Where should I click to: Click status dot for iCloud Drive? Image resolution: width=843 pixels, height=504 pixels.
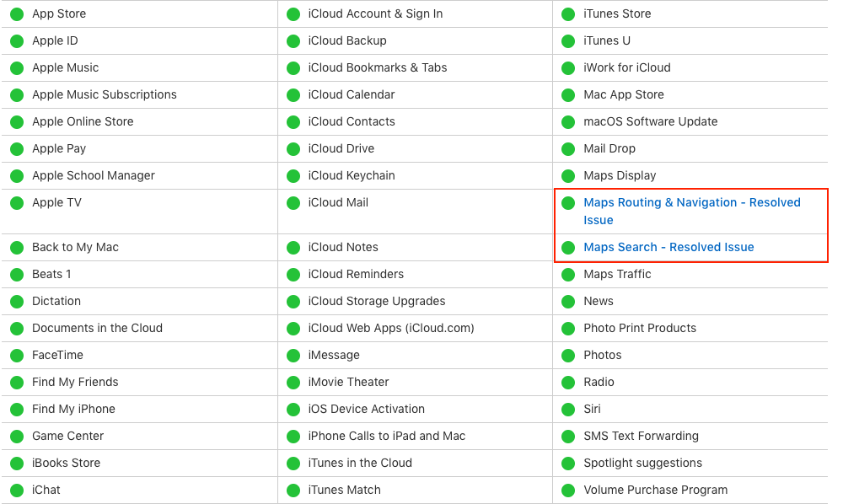pyautogui.click(x=293, y=149)
